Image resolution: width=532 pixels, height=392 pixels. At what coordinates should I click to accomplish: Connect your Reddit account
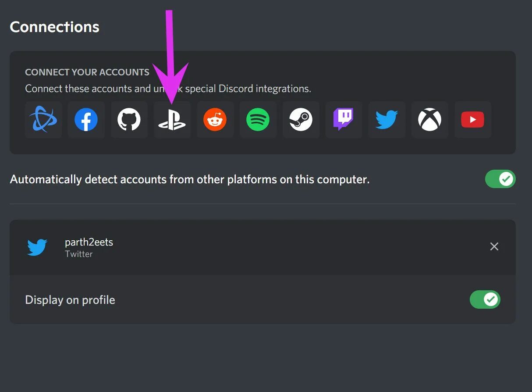(x=215, y=120)
